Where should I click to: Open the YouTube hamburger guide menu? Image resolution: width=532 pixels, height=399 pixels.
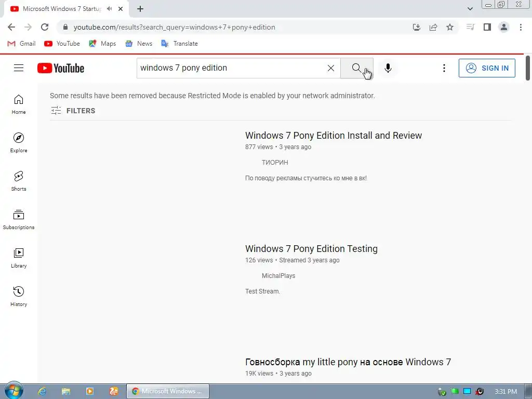pyautogui.click(x=19, y=68)
